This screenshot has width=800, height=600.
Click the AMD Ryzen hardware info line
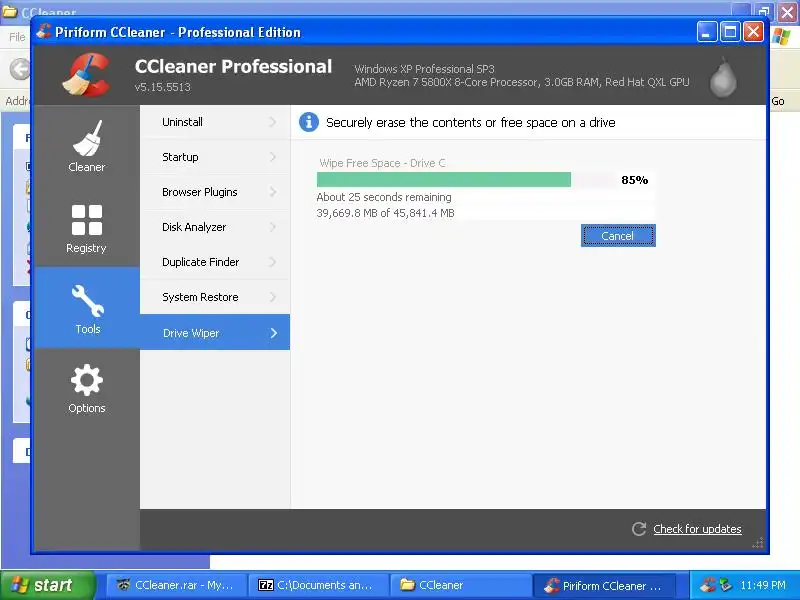521,82
